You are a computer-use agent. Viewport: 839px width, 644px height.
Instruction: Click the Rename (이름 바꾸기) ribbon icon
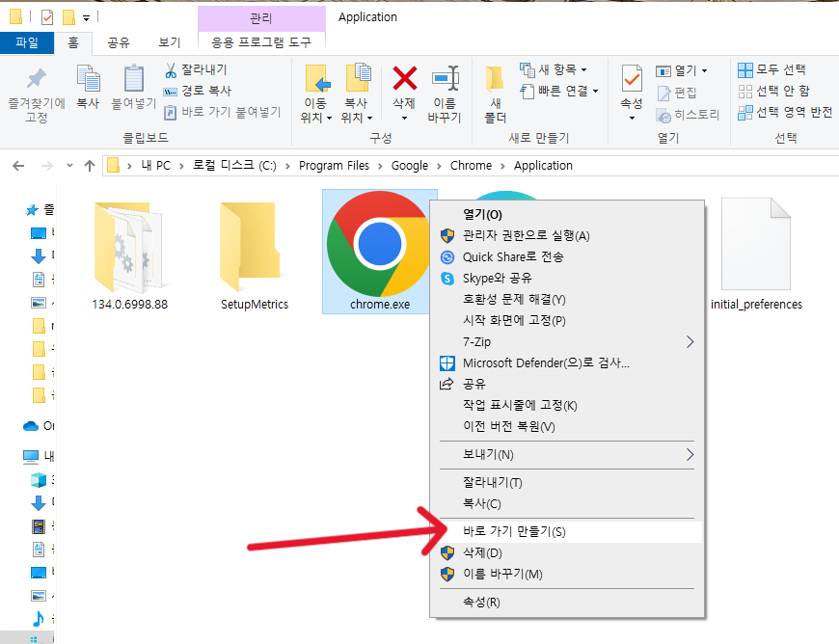coord(445,78)
